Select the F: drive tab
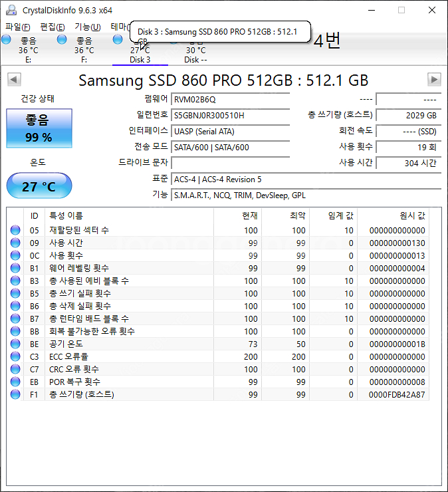Viewport: 448px width, 492px height. click(x=84, y=50)
